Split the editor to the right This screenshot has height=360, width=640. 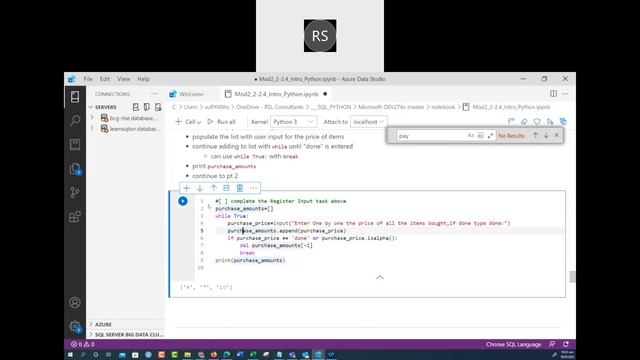[x=553, y=94]
